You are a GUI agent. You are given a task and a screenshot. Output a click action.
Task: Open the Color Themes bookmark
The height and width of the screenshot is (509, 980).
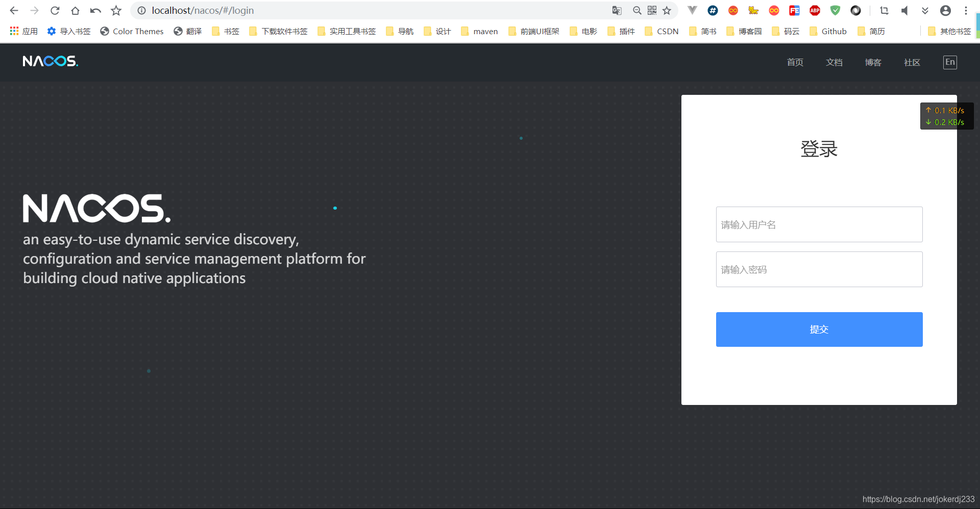point(132,31)
